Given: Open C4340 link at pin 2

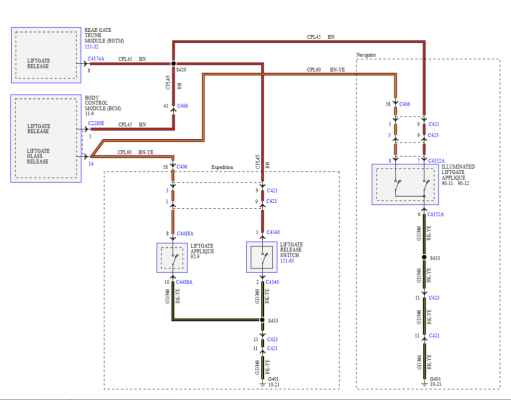Looking at the screenshot, I should coord(272,282).
